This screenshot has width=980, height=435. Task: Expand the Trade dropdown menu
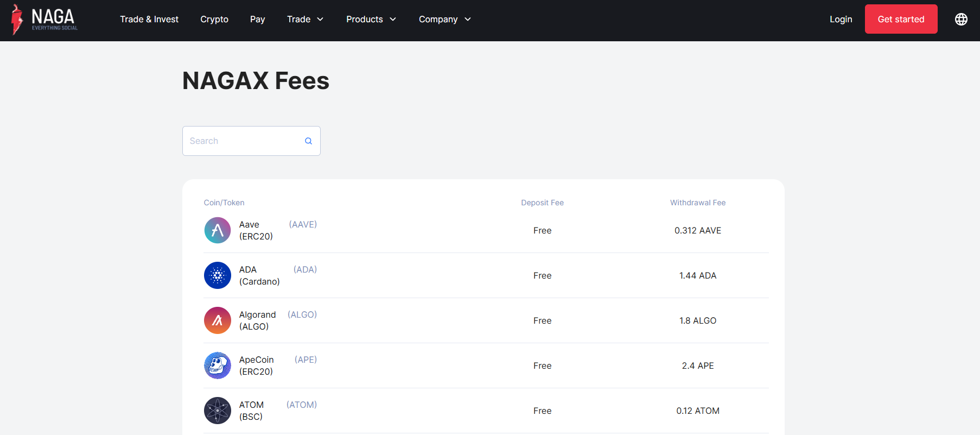point(306,20)
